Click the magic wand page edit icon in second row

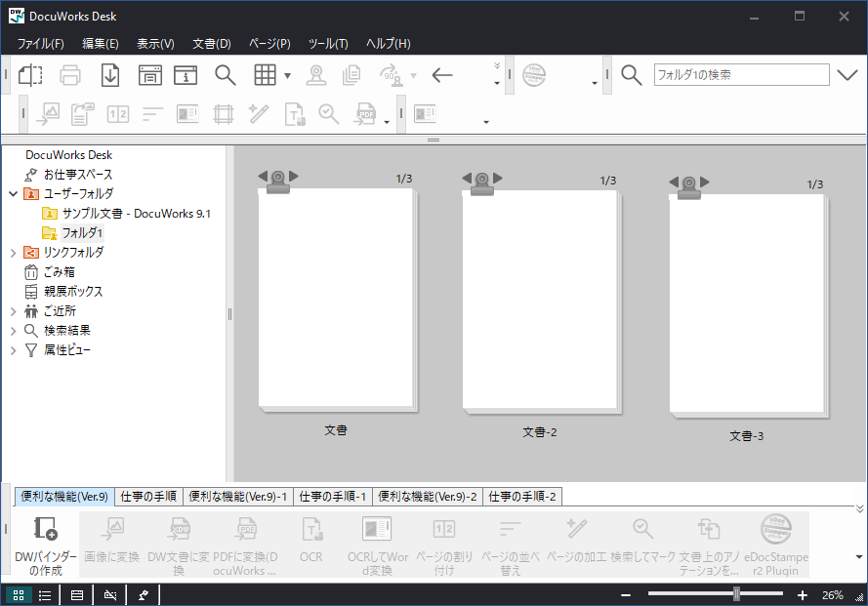click(x=259, y=114)
